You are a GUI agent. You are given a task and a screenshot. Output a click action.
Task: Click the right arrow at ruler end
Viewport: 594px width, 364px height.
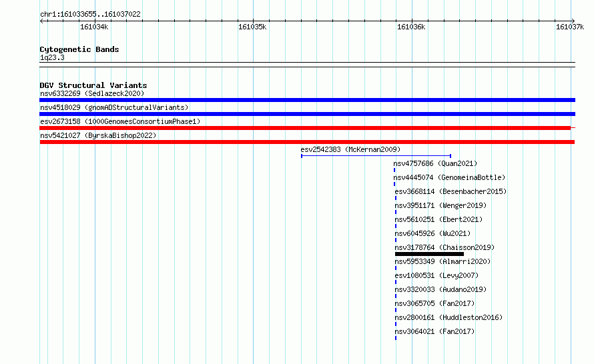(573, 21)
